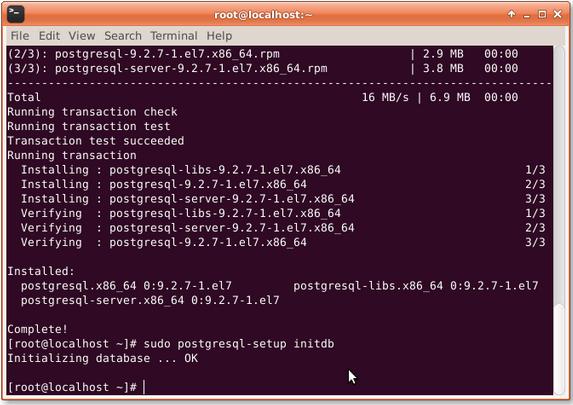
Task: Click 'Installing : postgresql-libs-9.2.7-1.el7.x86_64' line
Action: coord(181,170)
